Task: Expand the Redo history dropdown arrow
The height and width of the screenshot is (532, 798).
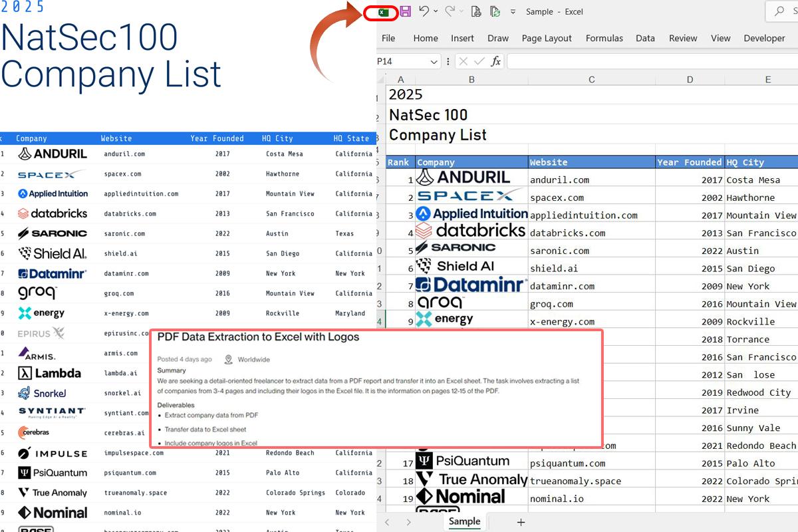Action: [462, 11]
